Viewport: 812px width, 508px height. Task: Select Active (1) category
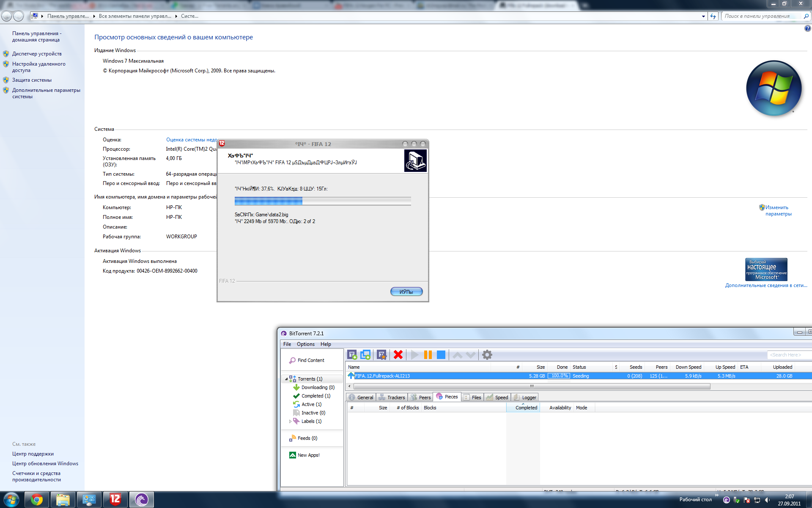point(311,404)
